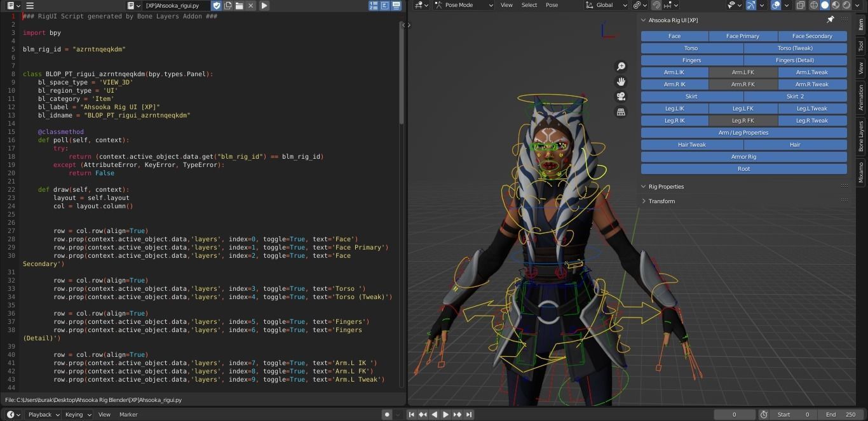Click the preview range stopwatch icon
The image size is (868, 421).
click(x=764, y=415)
